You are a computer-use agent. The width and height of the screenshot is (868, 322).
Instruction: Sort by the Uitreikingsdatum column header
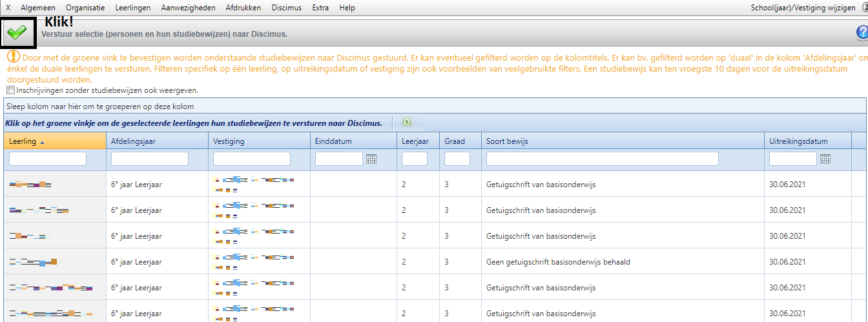point(808,141)
